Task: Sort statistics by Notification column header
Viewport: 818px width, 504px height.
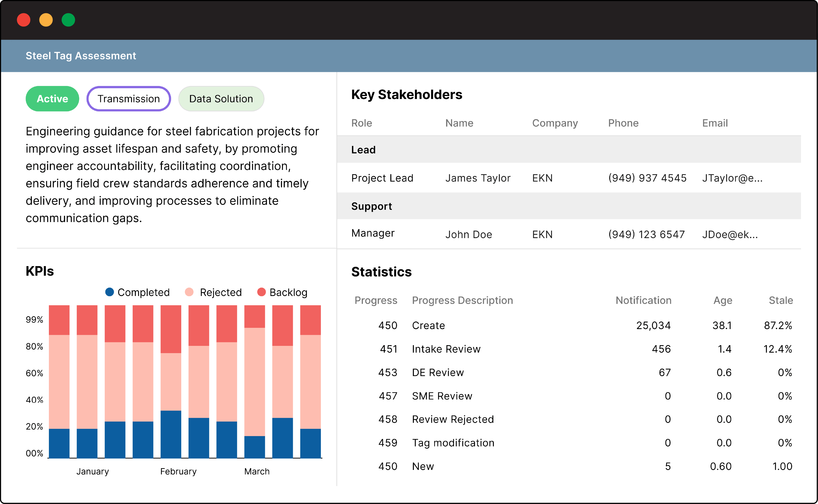Action: 643,300
